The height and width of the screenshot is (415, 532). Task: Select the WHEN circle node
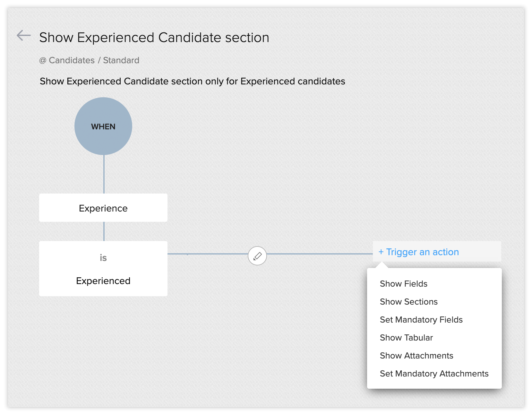[x=103, y=126]
